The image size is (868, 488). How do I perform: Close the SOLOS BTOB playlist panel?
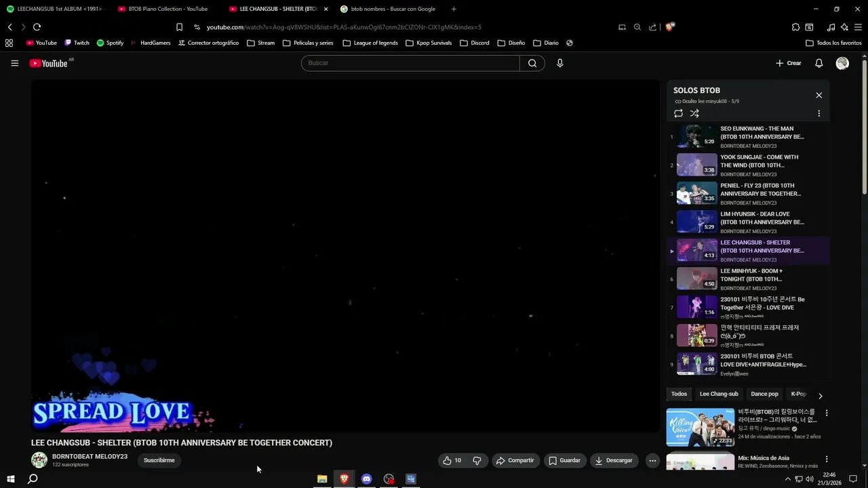click(x=818, y=95)
